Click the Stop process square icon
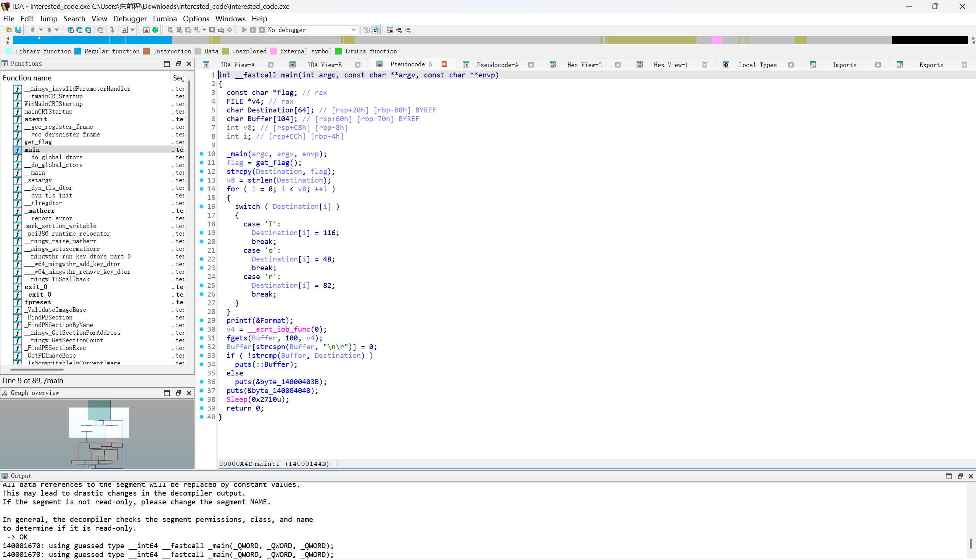 click(262, 30)
